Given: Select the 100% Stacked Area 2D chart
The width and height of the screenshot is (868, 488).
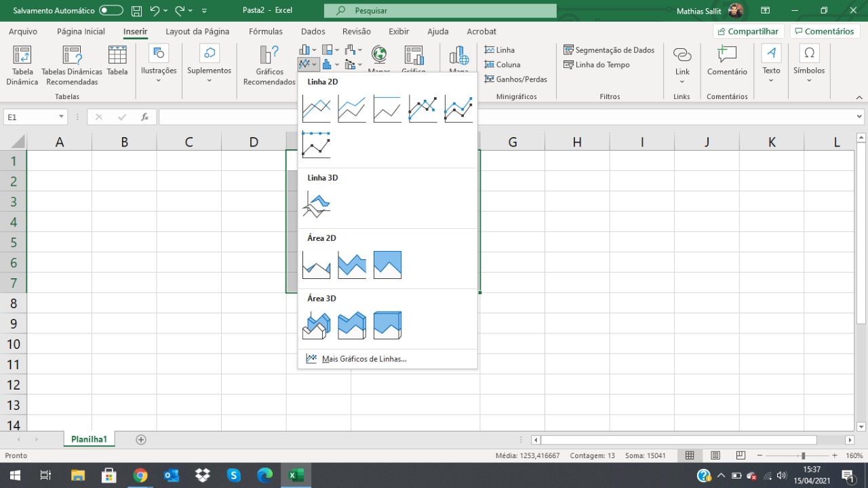Looking at the screenshot, I should tap(387, 265).
